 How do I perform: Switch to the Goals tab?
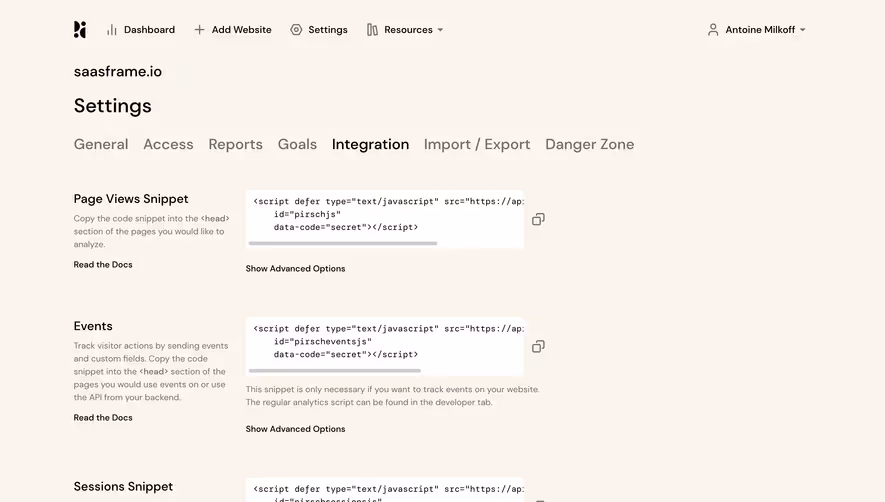tap(297, 144)
